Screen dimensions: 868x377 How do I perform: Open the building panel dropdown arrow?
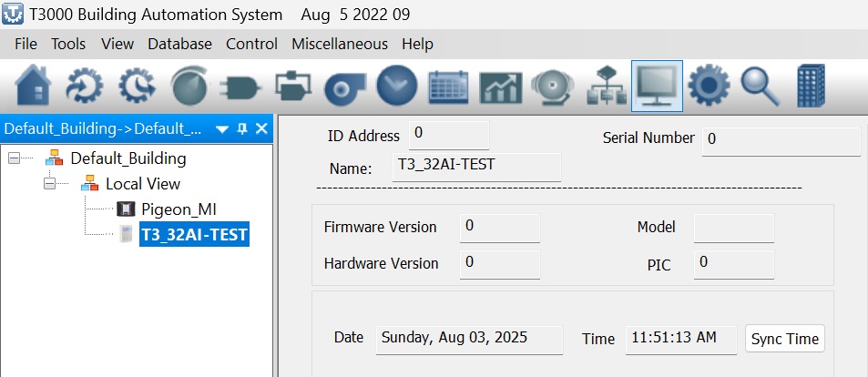(222, 129)
